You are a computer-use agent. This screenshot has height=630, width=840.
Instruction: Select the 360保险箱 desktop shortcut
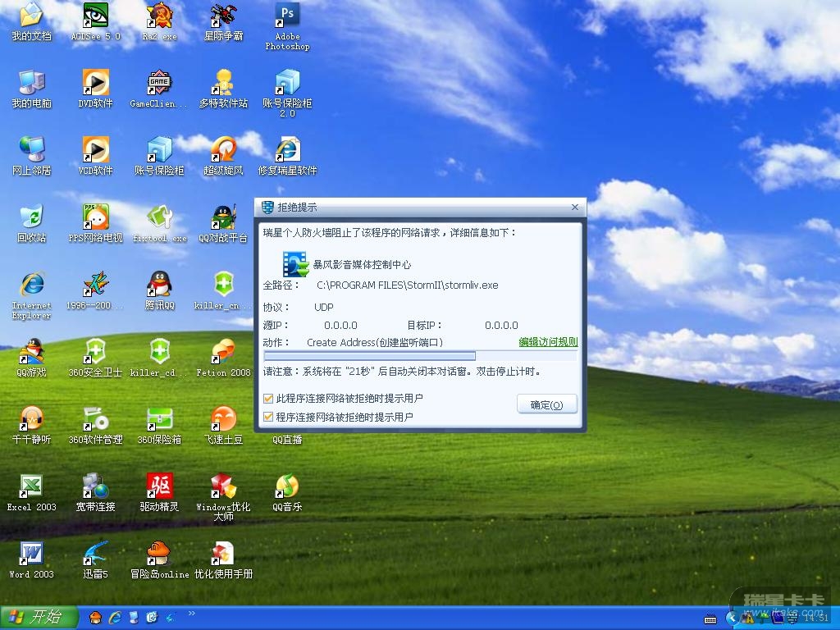pyautogui.click(x=159, y=426)
